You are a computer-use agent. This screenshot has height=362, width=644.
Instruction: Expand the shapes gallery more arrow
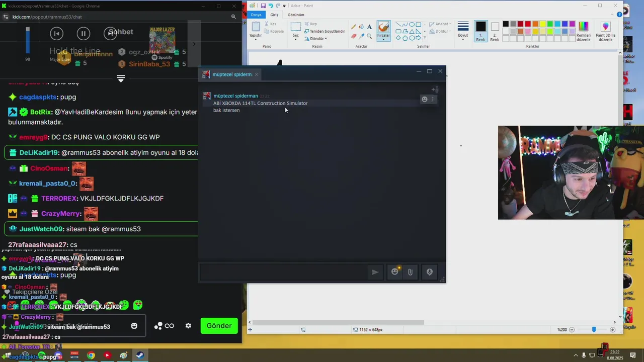tap(425, 38)
